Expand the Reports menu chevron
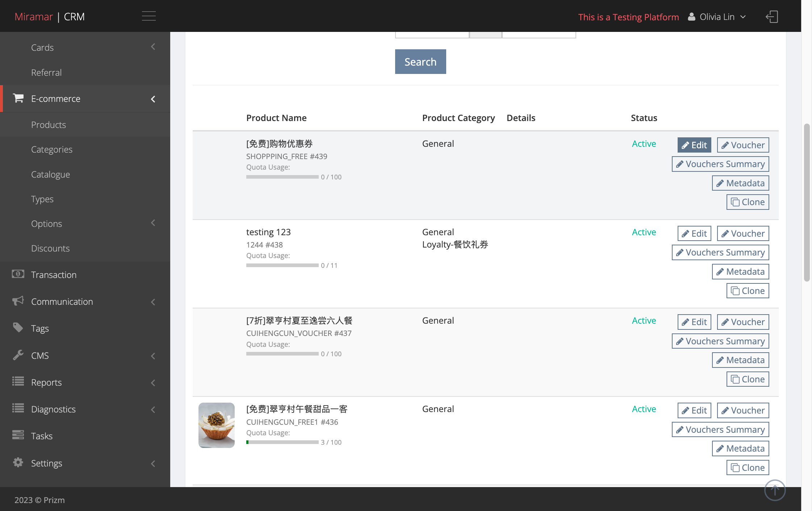The image size is (812, 511). 153,383
